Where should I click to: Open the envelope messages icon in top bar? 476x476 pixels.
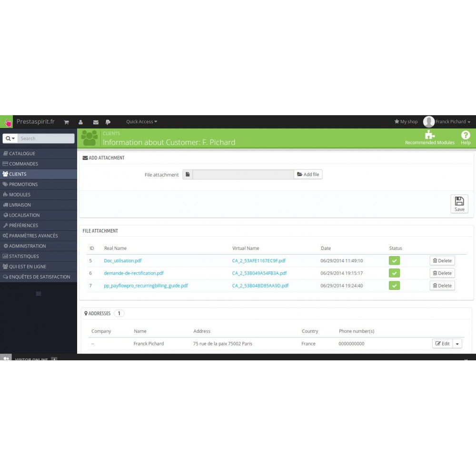point(96,122)
